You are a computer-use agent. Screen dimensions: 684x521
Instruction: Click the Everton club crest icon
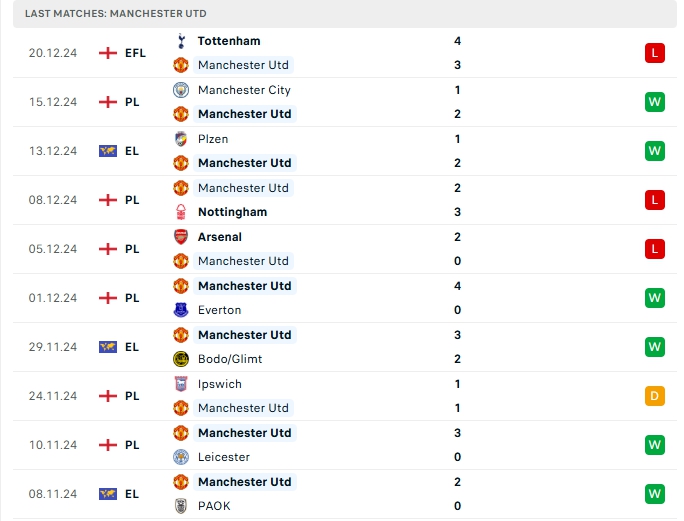point(181,310)
